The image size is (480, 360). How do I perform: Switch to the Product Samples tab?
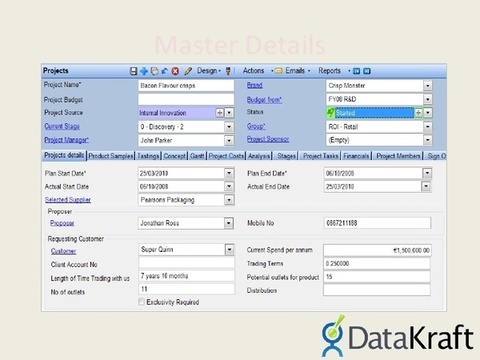[x=111, y=156]
